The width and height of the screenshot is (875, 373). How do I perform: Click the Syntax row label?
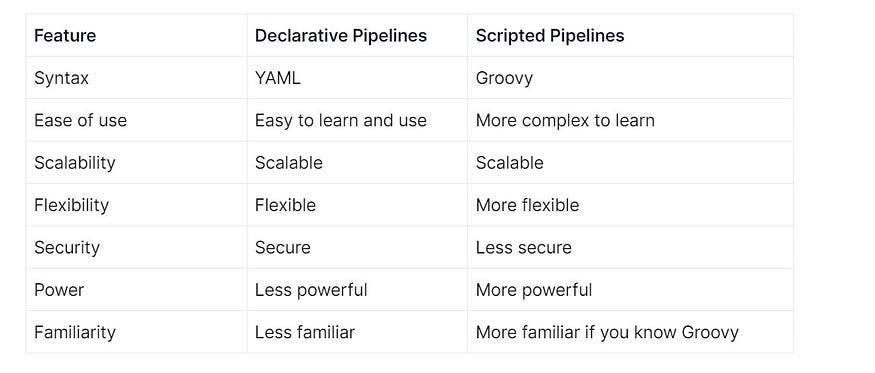(x=61, y=78)
